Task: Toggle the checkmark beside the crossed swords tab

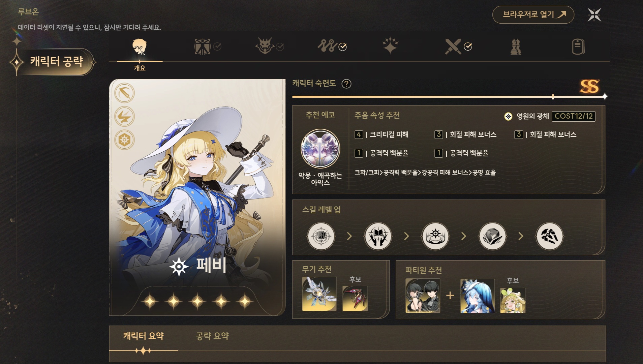Action: pos(468,47)
